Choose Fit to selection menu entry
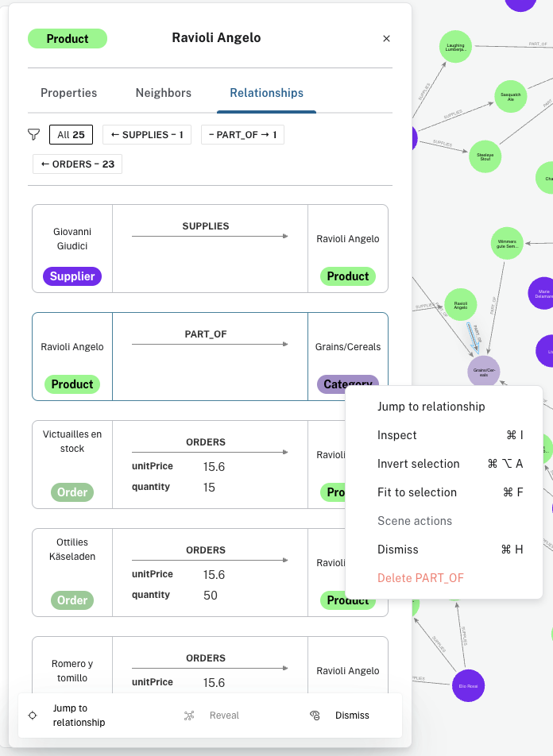The image size is (553, 756). point(444,492)
